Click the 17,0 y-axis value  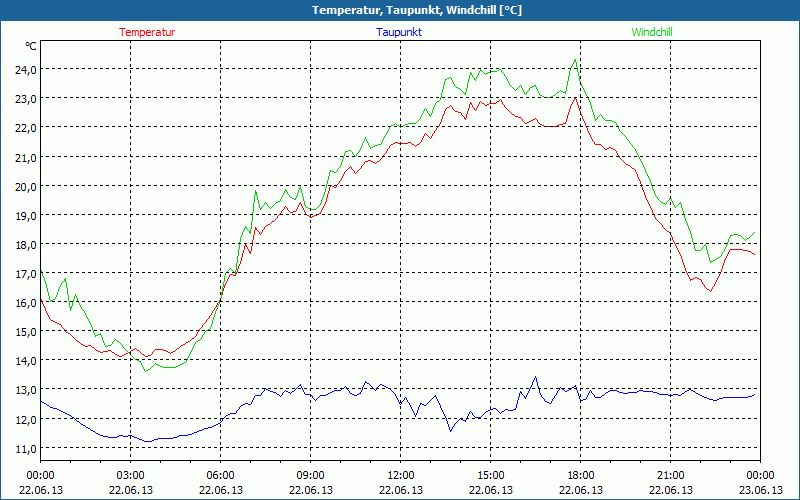click(26, 274)
